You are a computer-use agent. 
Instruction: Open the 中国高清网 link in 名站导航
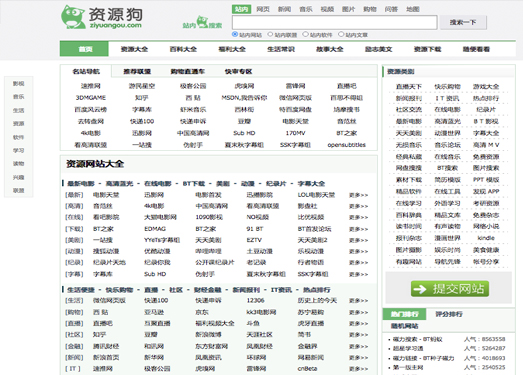[193, 133]
